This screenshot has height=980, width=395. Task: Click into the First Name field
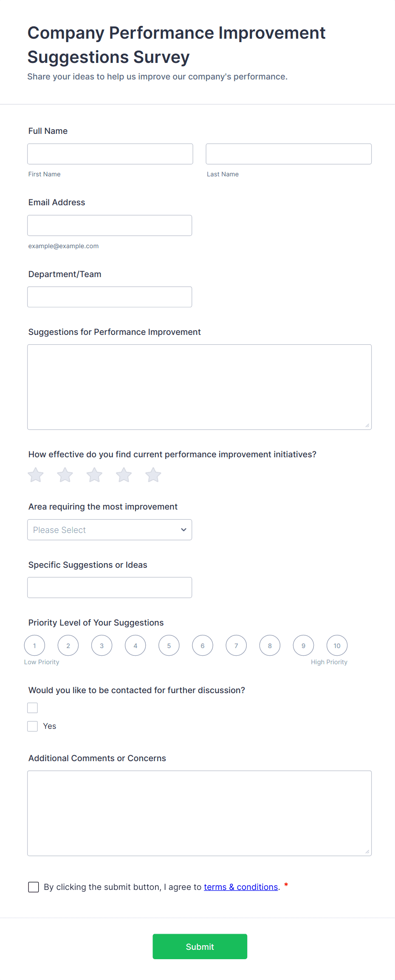point(110,154)
